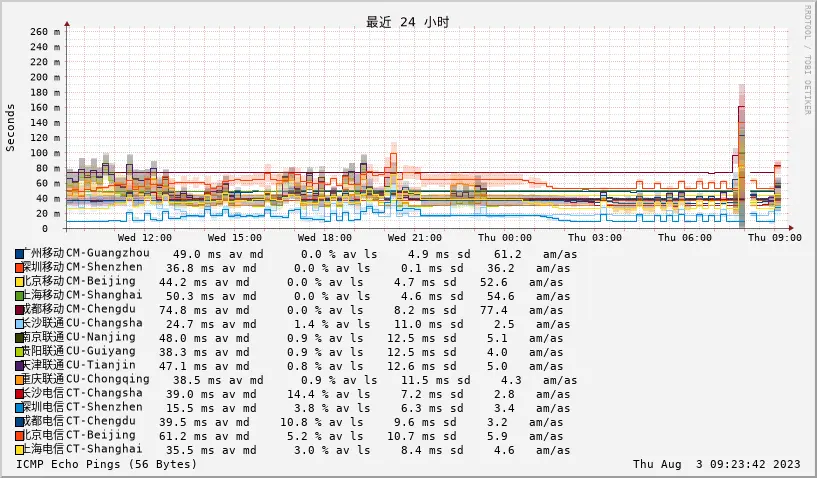
Task: Select the CM-Shenzhen legend color box
Action: 20,268
